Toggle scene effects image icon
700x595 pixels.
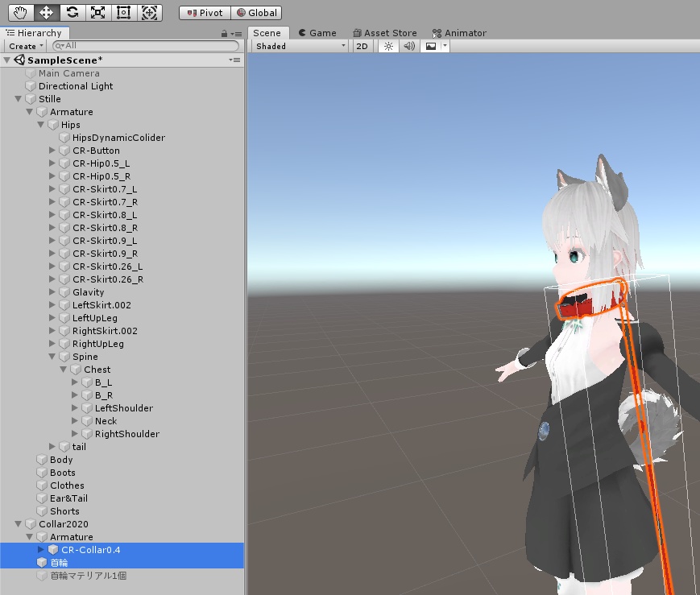431,46
